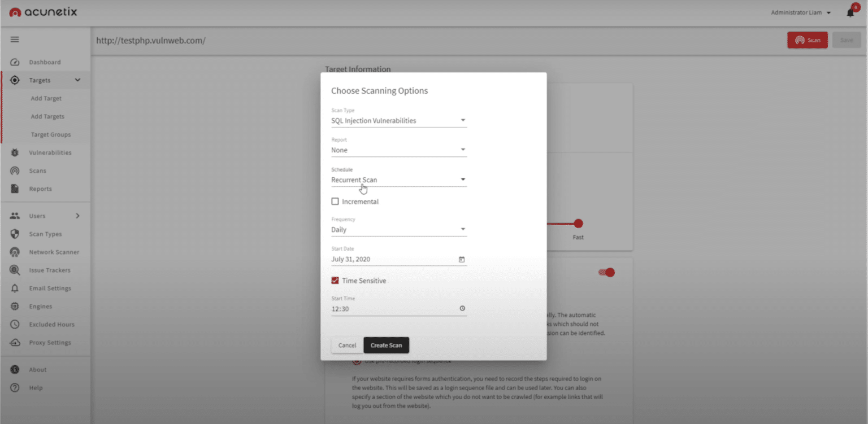This screenshot has width=868, height=424.
Task: Expand the Report dropdown
Action: 398,150
